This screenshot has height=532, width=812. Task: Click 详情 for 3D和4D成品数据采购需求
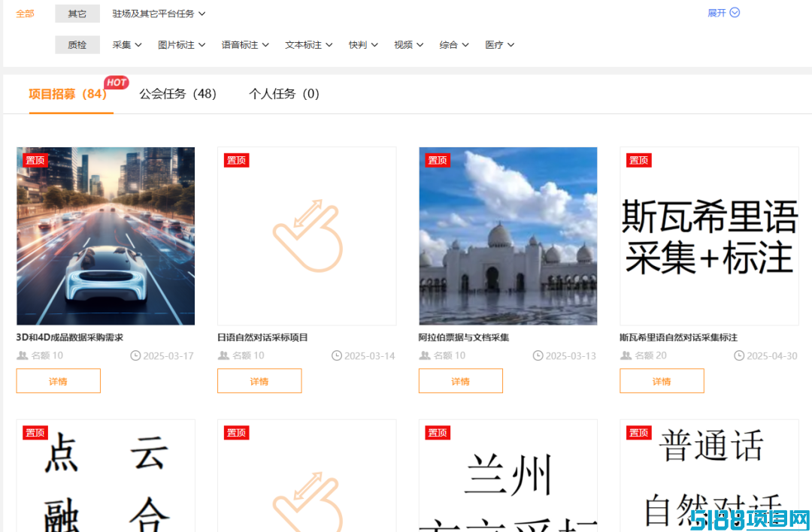(59, 381)
